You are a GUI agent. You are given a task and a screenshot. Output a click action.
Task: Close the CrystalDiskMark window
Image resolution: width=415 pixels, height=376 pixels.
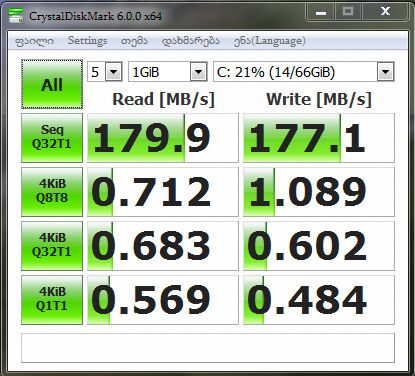pyautogui.click(x=385, y=12)
